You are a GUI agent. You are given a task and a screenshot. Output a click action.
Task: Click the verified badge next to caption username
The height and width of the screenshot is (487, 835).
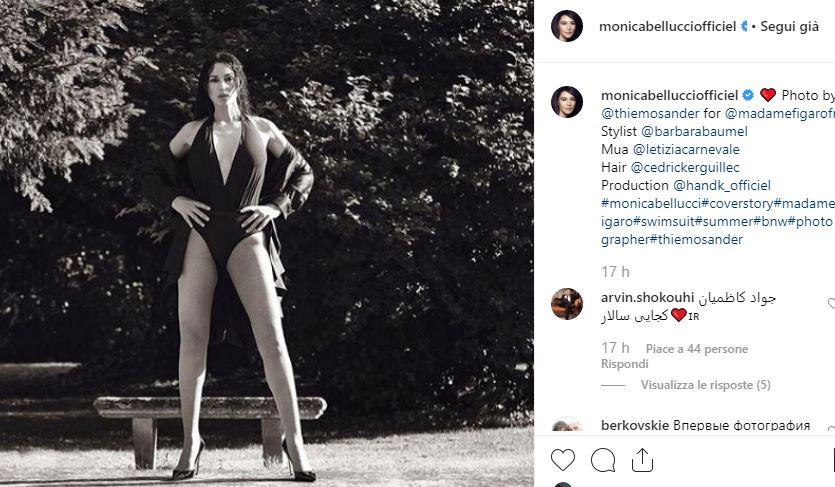[x=748, y=95]
